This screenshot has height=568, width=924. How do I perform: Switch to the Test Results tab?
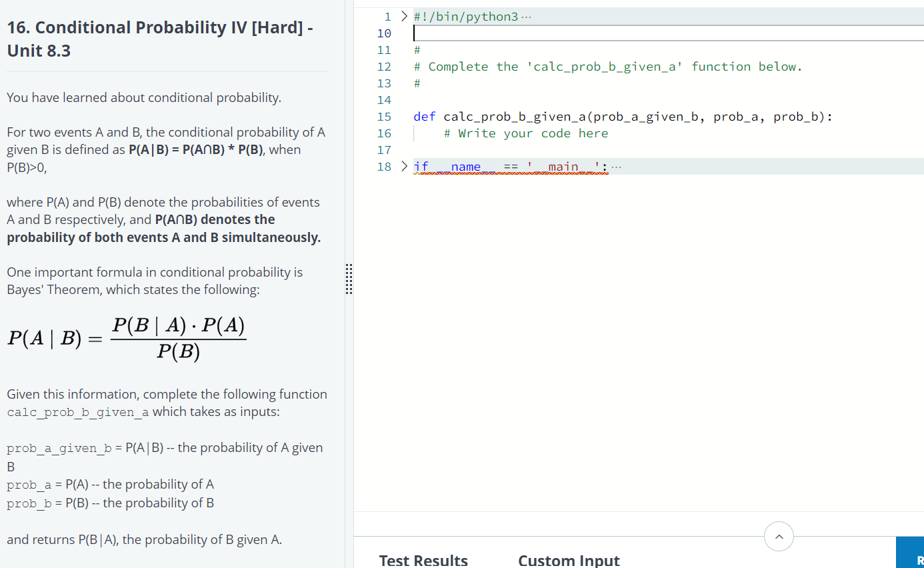click(x=423, y=560)
